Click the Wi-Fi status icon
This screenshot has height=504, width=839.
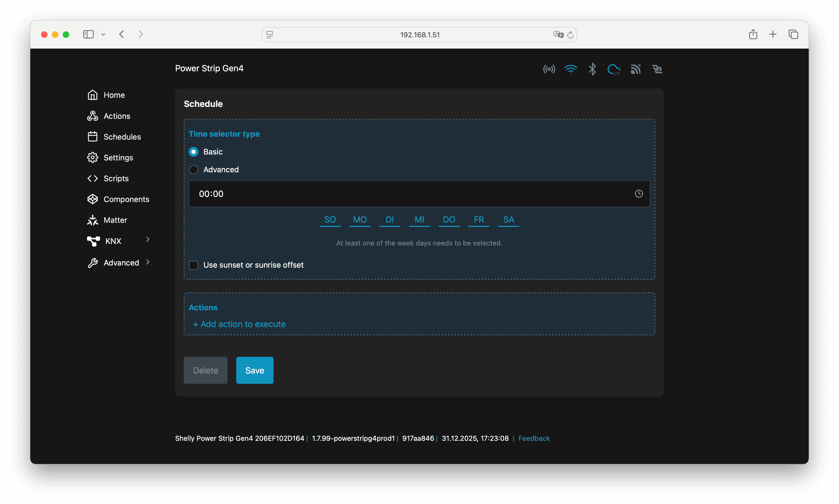(571, 69)
